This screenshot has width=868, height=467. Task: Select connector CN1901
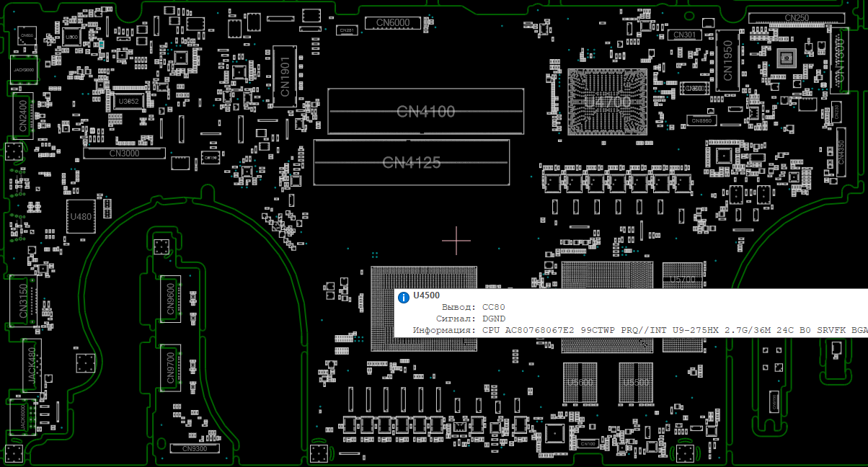pyautogui.click(x=284, y=76)
